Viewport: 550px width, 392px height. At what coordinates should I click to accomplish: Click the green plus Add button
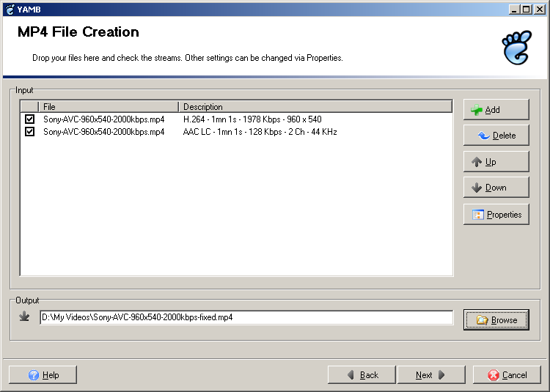tap(496, 110)
